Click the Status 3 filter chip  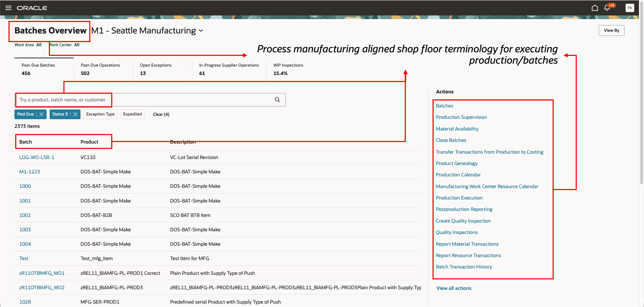(60, 114)
